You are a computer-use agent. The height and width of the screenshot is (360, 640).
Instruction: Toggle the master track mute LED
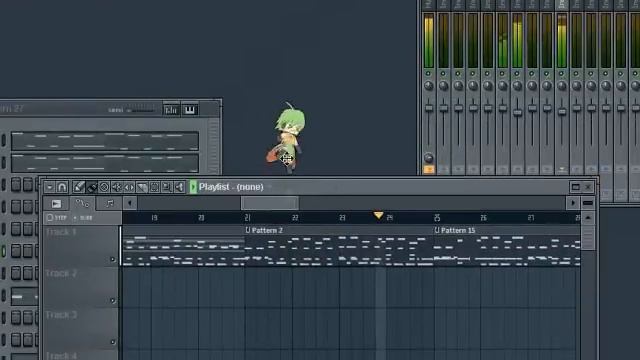[x=428, y=73]
